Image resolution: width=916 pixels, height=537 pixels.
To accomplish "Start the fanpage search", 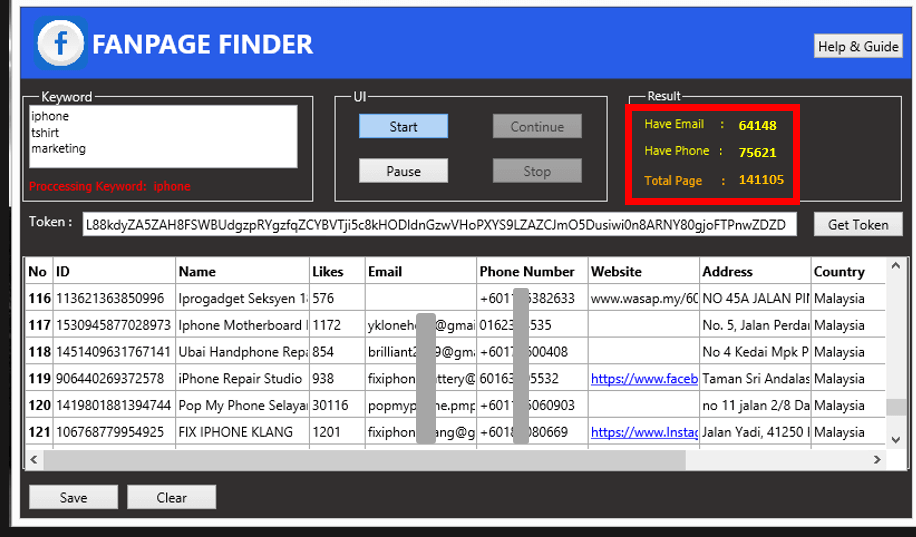I will tap(403, 126).
